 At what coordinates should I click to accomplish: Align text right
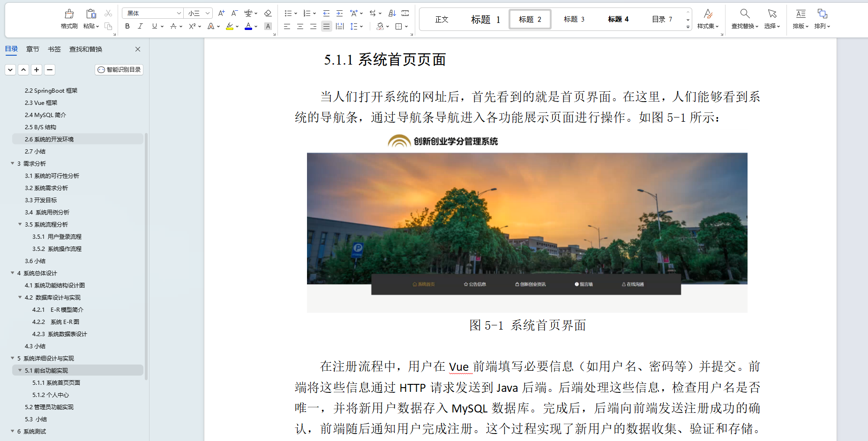[313, 26]
